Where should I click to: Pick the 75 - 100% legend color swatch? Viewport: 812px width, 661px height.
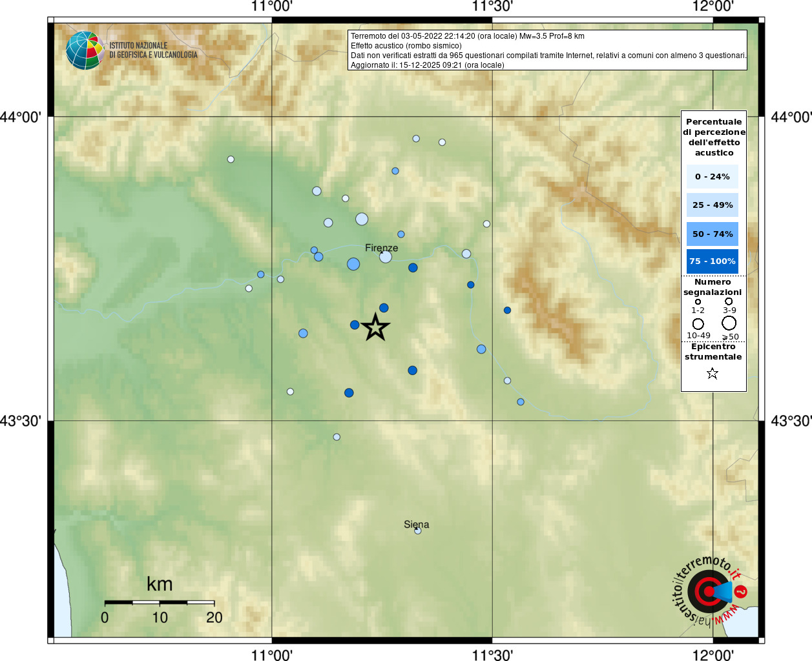(x=713, y=261)
